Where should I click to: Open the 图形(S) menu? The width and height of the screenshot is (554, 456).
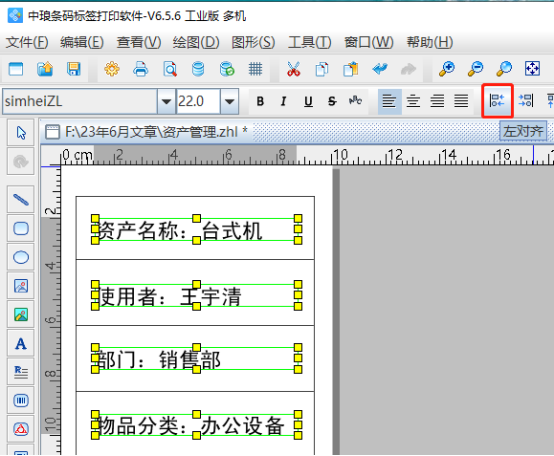tap(253, 42)
